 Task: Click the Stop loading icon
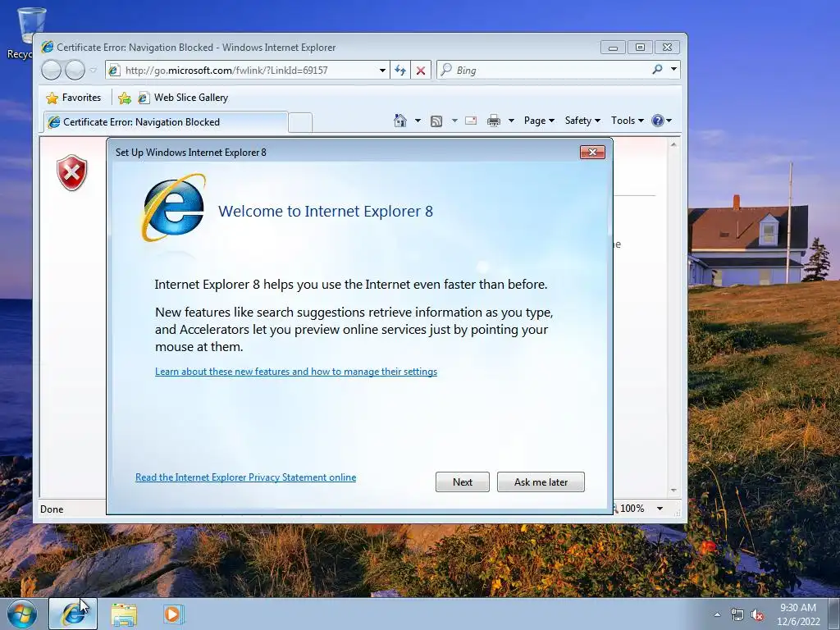(421, 71)
